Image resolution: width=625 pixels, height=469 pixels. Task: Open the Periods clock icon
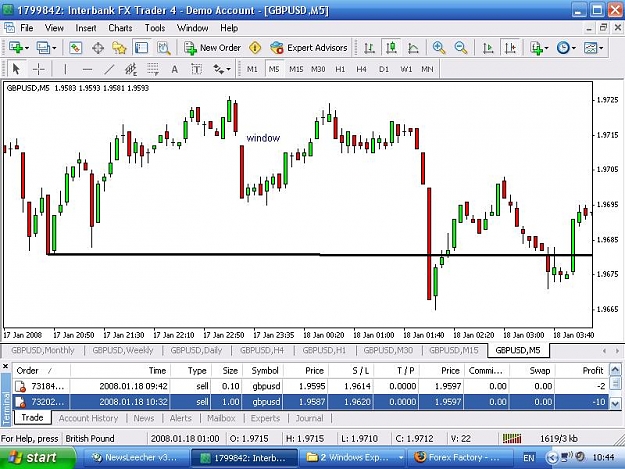(563, 48)
